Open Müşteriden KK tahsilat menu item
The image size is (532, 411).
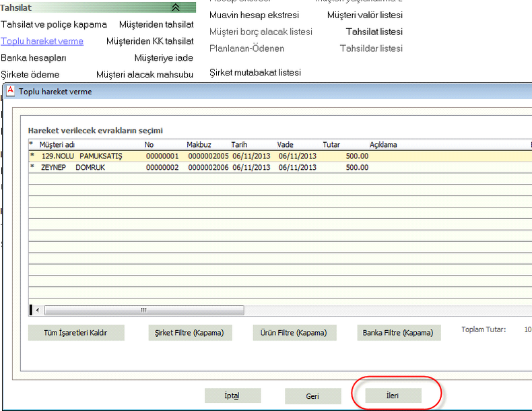coord(149,41)
